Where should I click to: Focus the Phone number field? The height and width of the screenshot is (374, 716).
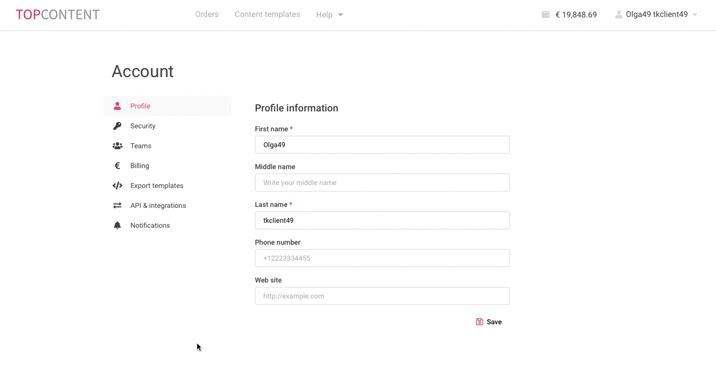[x=382, y=258]
